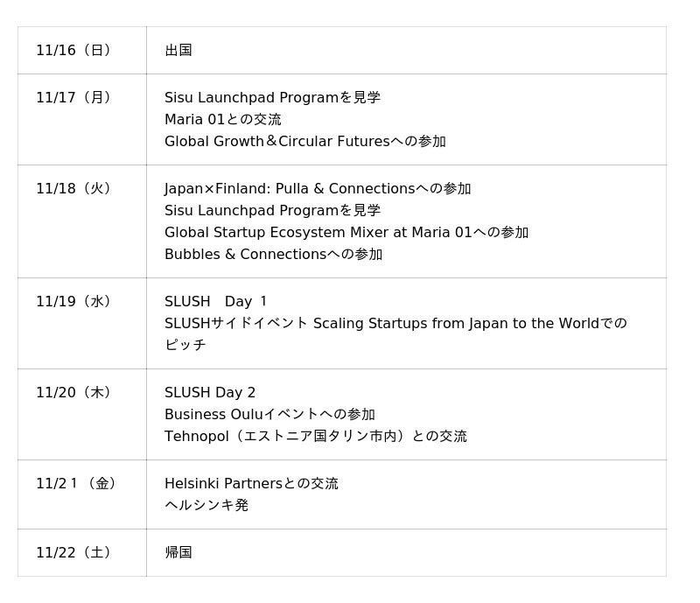The height and width of the screenshot is (603, 700).
Task: Select the 出国 entry text
Action: click(178, 51)
